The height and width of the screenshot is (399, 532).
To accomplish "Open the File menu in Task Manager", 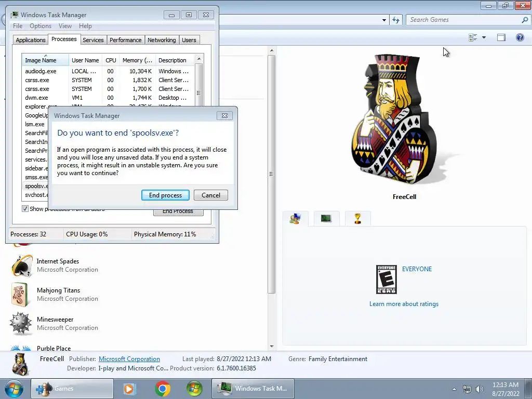I will click(x=18, y=26).
